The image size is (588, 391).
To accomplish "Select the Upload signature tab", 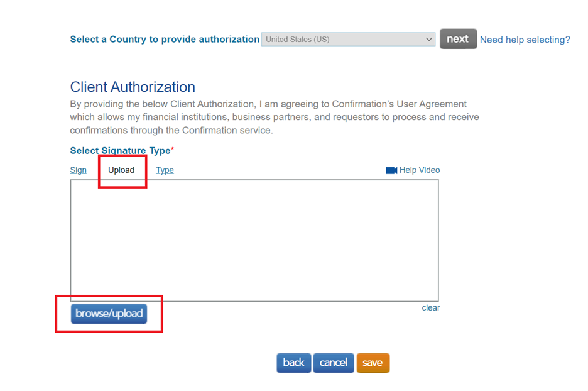I will coord(122,170).
